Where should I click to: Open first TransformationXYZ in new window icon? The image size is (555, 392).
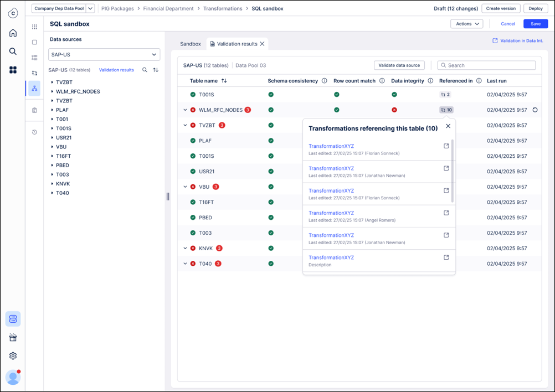pos(446,146)
